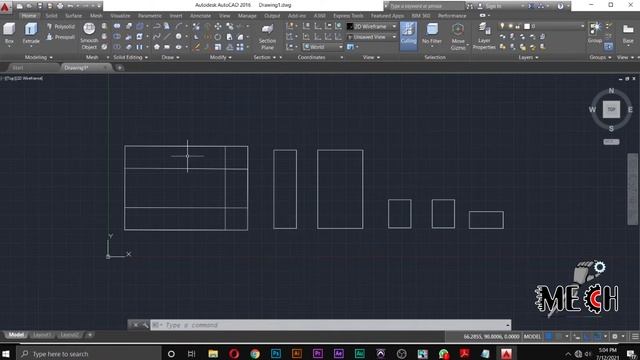
Task: Expand the Modify panel
Action: pyautogui.click(x=221, y=58)
